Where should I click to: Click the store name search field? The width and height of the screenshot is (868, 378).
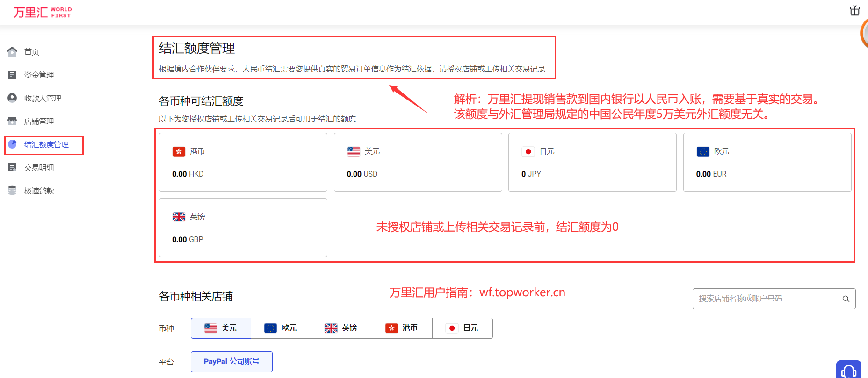[x=767, y=299]
